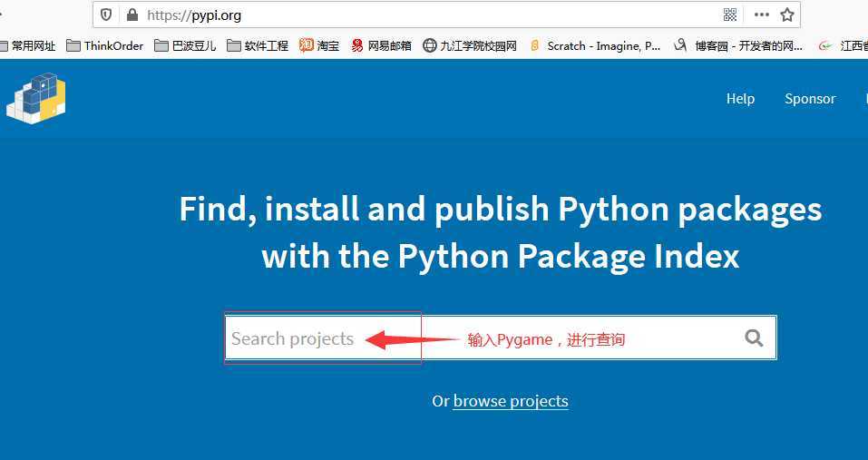Open the QR code icon in address bar
Viewport: 868px width, 460px height.
[730, 15]
